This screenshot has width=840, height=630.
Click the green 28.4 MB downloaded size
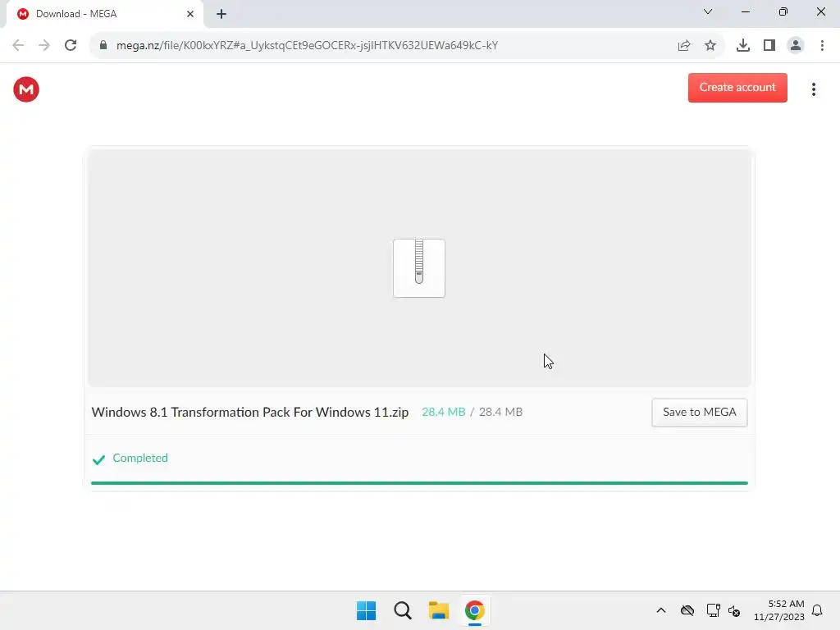click(444, 412)
